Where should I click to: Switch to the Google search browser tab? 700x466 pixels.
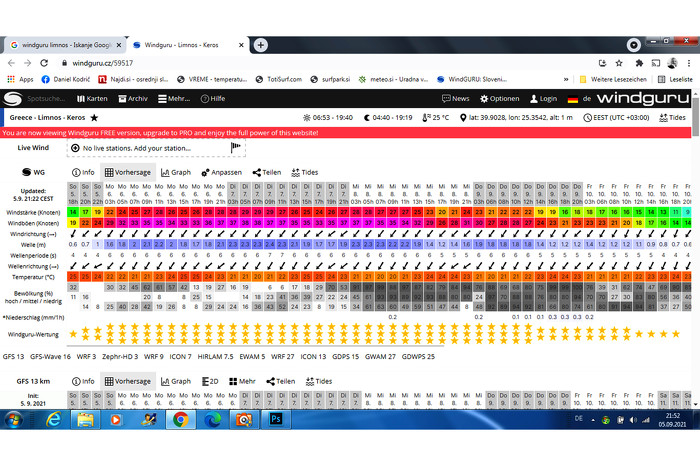(65, 45)
